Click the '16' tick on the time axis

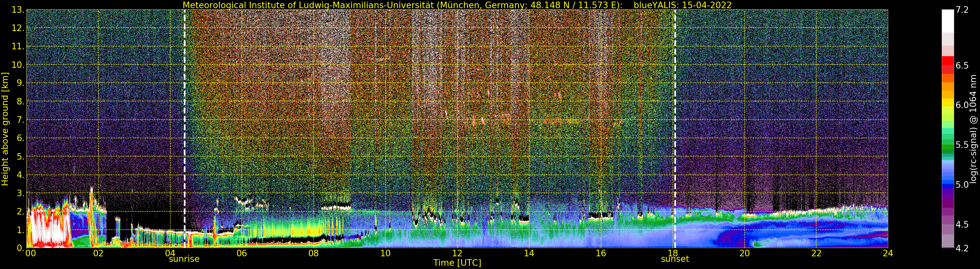tap(601, 253)
